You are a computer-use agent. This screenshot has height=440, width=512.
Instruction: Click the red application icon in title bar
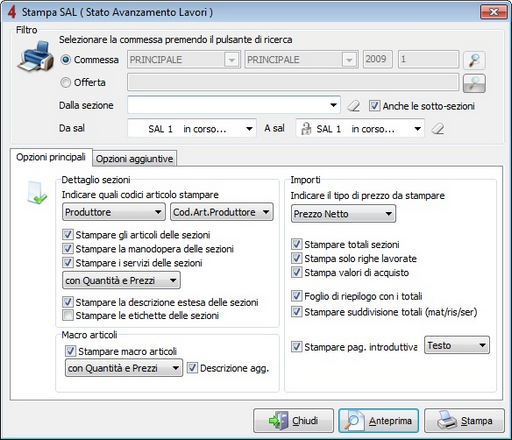(12, 12)
